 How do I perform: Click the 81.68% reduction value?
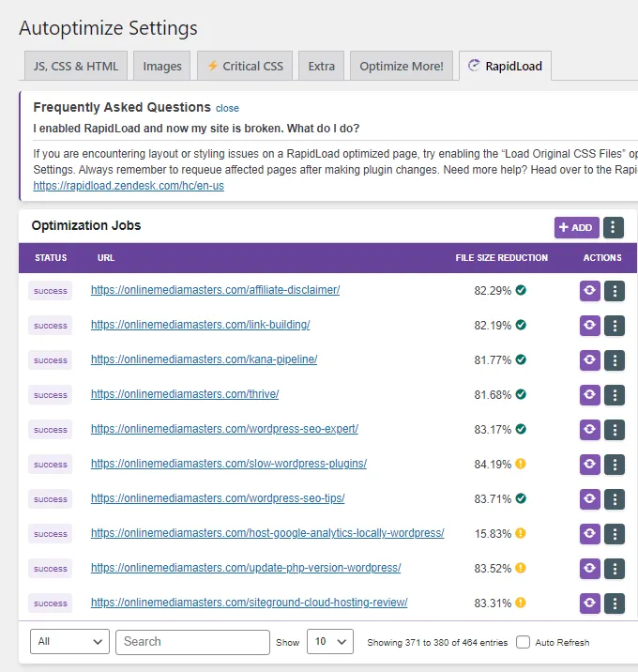coord(493,395)
